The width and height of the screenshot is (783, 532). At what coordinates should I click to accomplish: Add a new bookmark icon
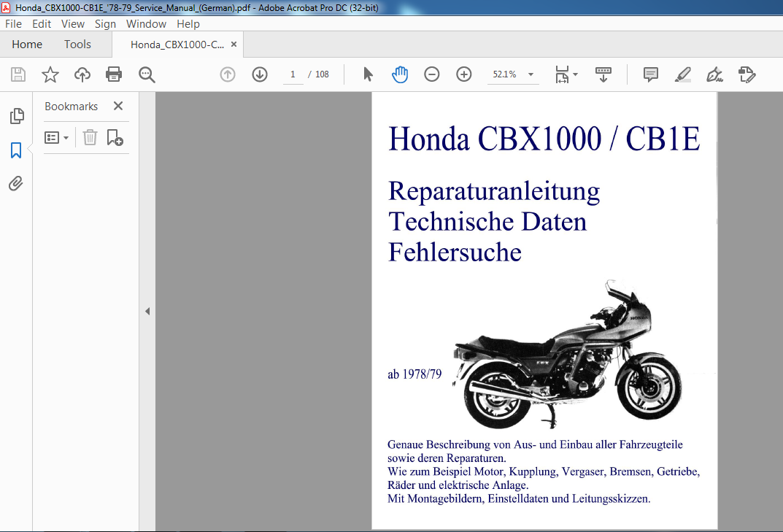click(x=115, y=137)
